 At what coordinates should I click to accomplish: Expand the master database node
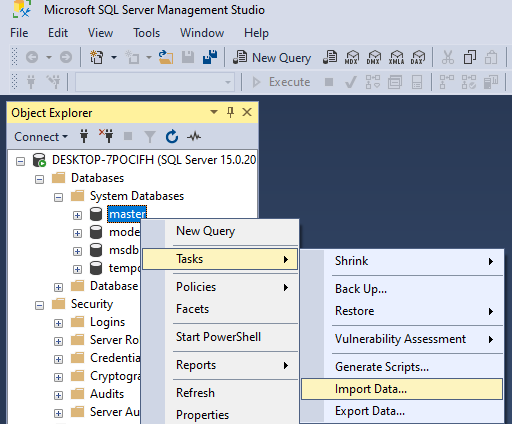pyautogui.click(x=77, y=215)
